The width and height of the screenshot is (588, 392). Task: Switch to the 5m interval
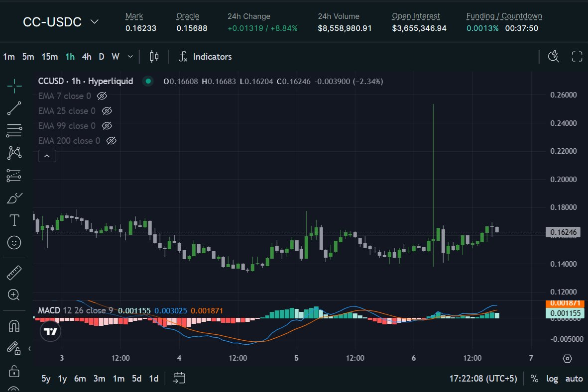(x=28, y=57)
